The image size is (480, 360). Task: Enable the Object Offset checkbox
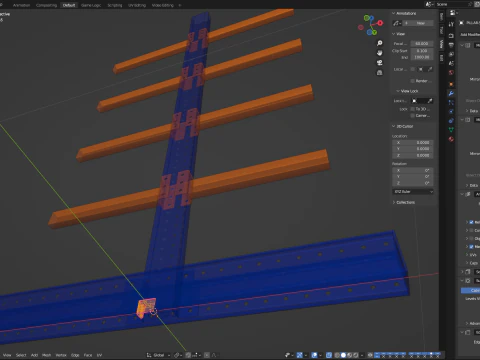click(471, 238)
